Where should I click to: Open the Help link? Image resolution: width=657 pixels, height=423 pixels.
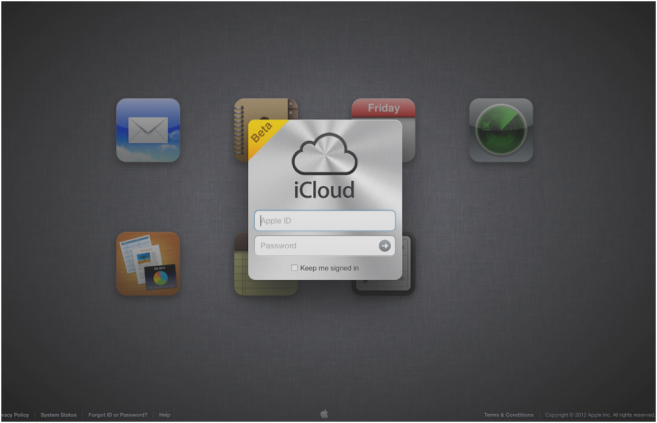(x=165, y=415)
